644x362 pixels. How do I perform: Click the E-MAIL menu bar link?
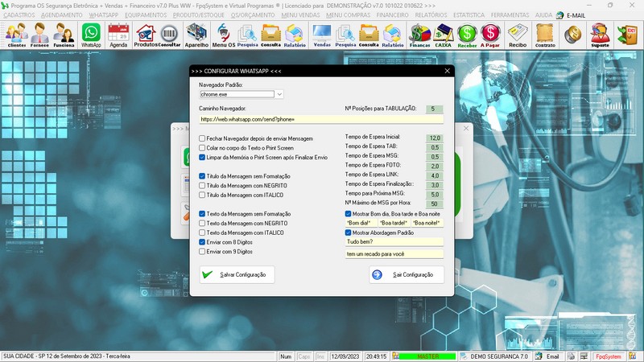571,15
